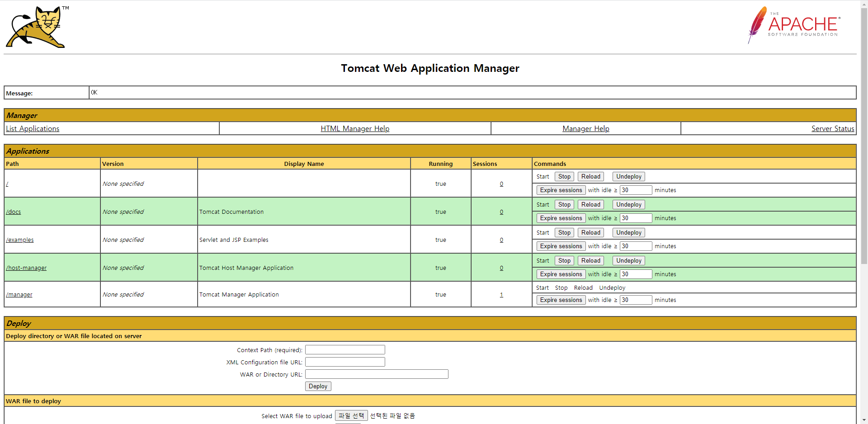Click the page vertical scrollbar
Image resolution: width=868 pixels, height=424 pixels.
click(x=864, y=136)
